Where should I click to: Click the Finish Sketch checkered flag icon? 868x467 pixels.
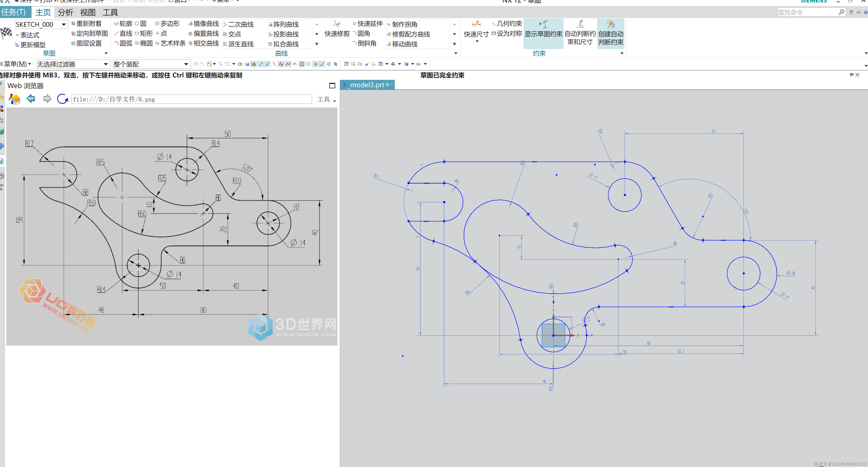(x=6, y=33)
